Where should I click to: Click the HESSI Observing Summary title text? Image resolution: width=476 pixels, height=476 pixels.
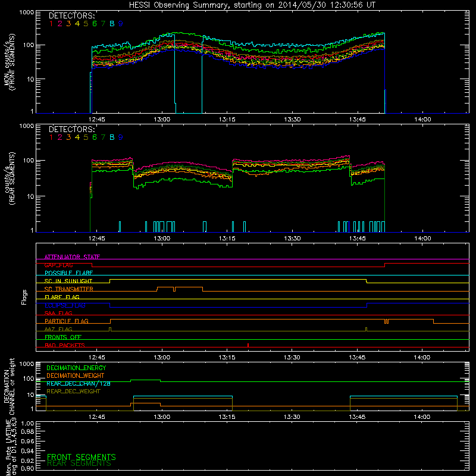[252, 5]
